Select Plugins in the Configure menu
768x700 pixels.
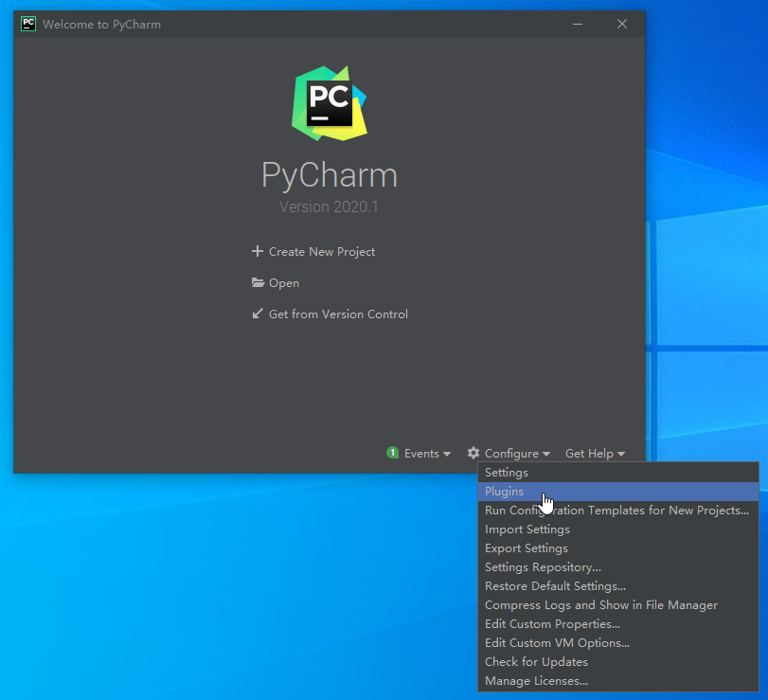pyautogui.click(x=618, y=492)
